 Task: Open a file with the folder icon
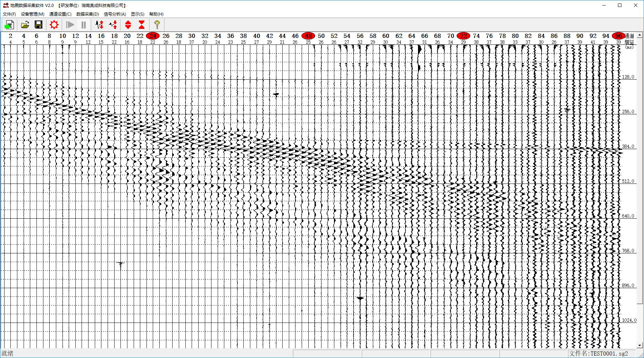(x=25, y=25)
